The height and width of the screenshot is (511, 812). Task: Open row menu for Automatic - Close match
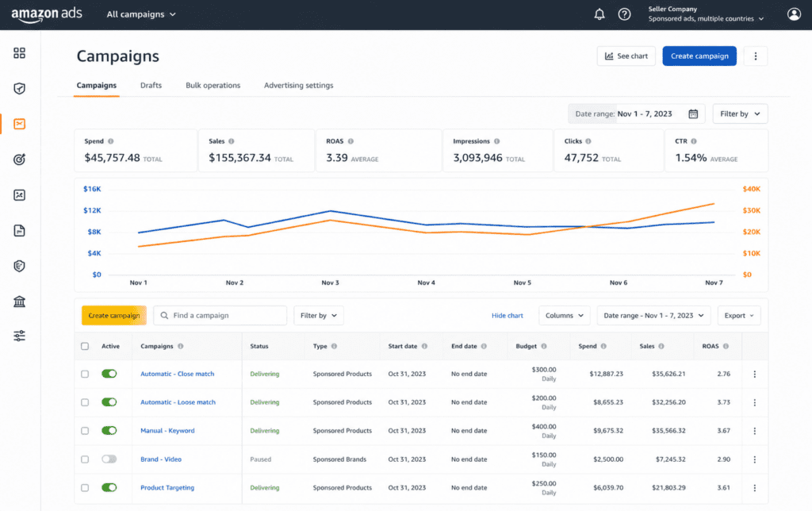point(755,375)
